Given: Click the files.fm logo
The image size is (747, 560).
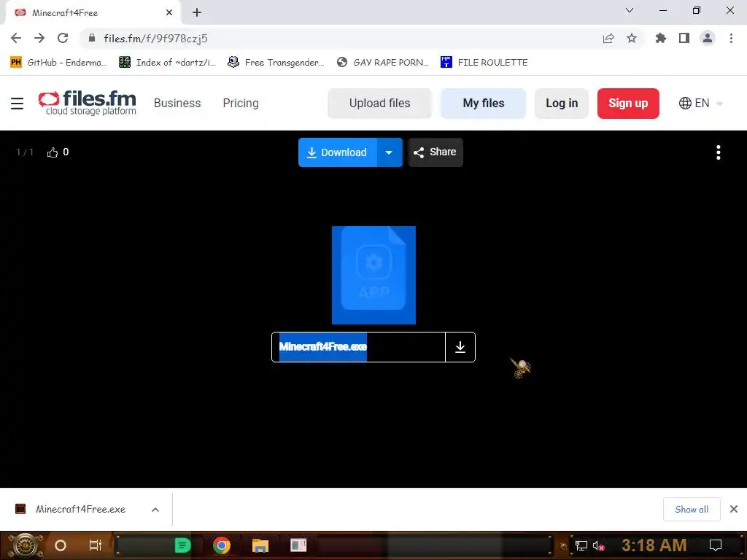Looking at the screenshot, I should 88,103.
